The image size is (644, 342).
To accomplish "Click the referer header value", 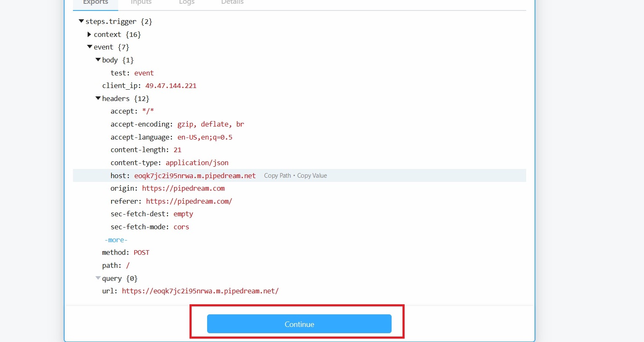I will click(189, 201).
